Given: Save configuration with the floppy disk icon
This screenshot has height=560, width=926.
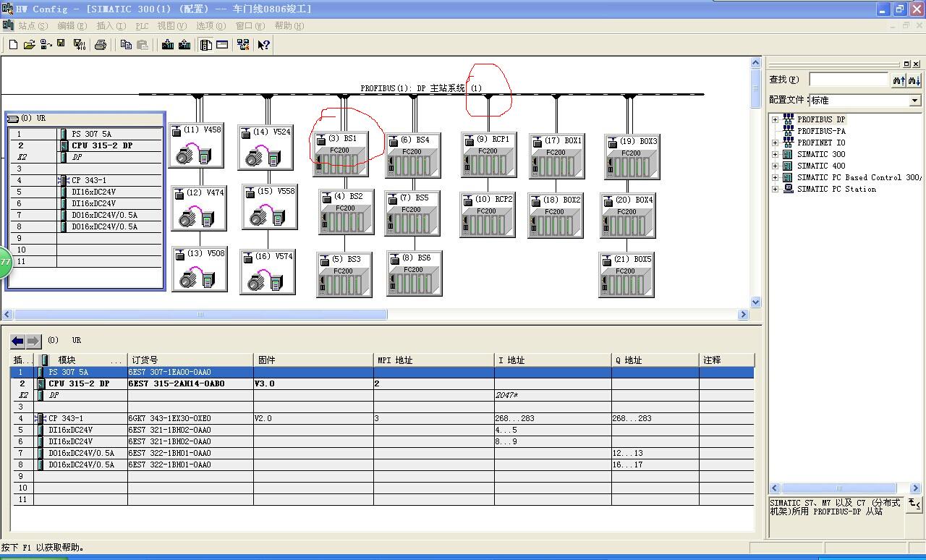Looking at the screenshot, I should click(x=61, y=45).
